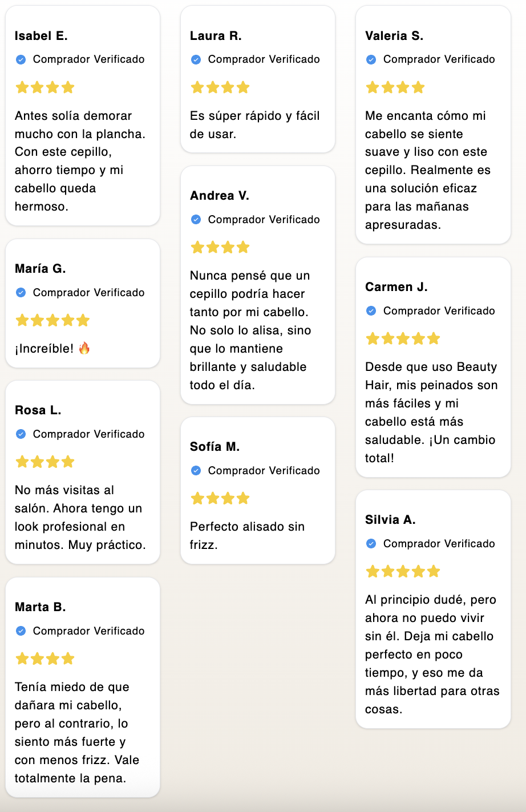Click the blue verified badge under Andrea V.

(x=196, y=220)
